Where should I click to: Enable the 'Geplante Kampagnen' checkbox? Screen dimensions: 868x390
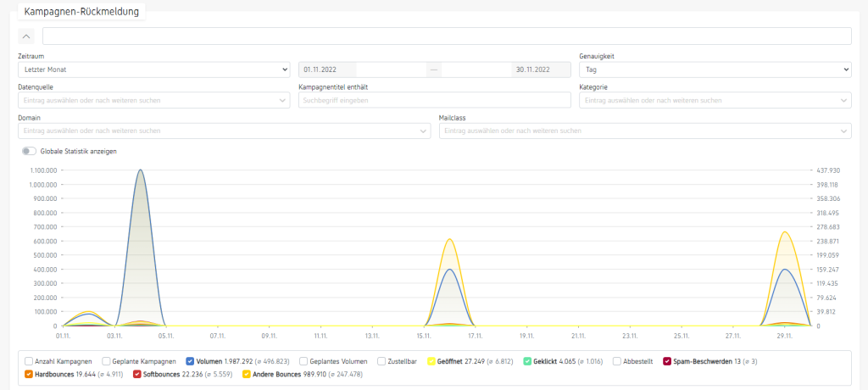tap(107, 361)
